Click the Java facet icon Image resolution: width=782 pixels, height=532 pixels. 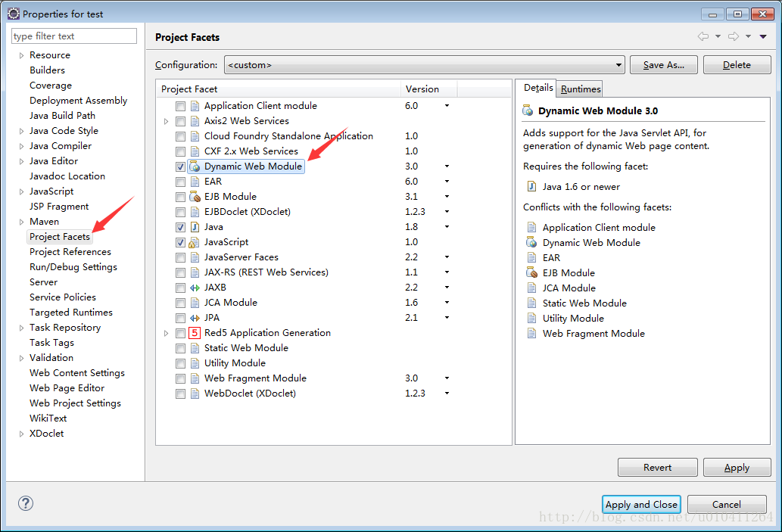[x=195, y=227]
